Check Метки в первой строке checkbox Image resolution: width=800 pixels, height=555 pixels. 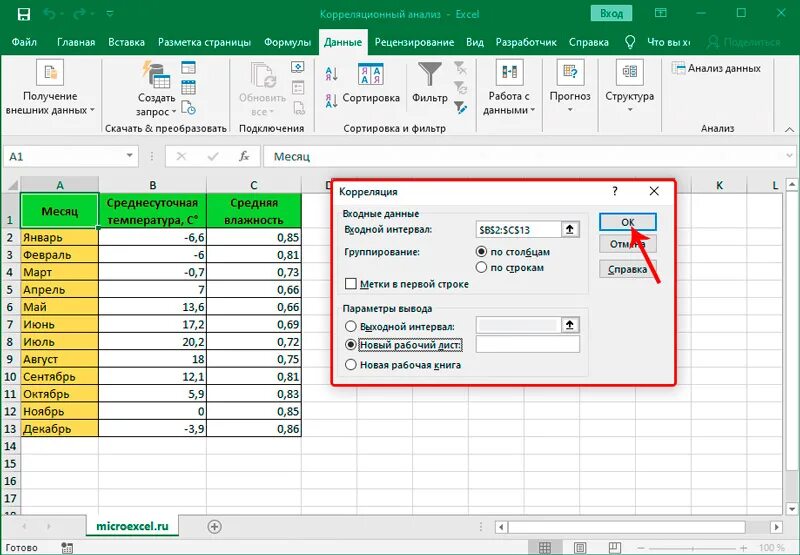coord(351,284)
